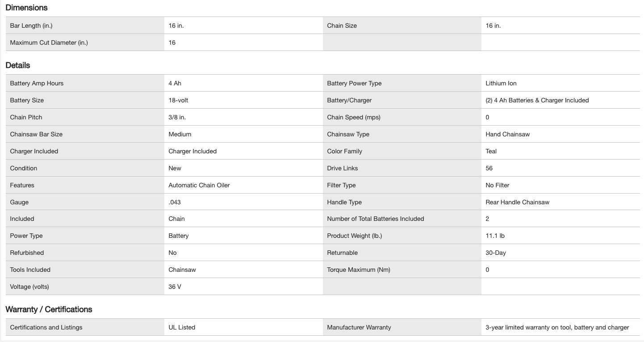Click the 30-Day returnable value
This screenshot has width=644, height=342.
495,253
